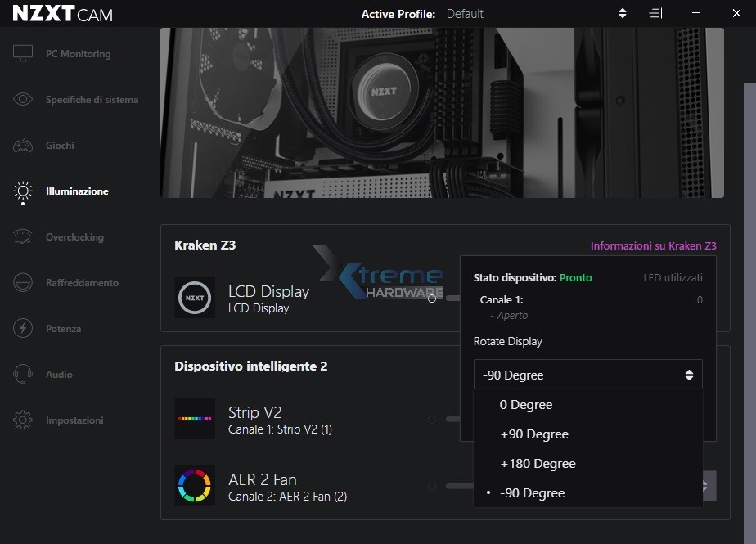Image resolution: width=756 pixels, height=544 pixels.
Task: Click the Illuminazione sun icon
Action: [x=23, y=191]
